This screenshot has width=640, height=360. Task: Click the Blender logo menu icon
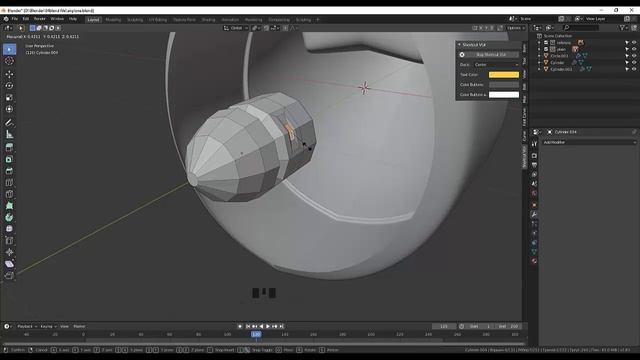click(6, 19)
